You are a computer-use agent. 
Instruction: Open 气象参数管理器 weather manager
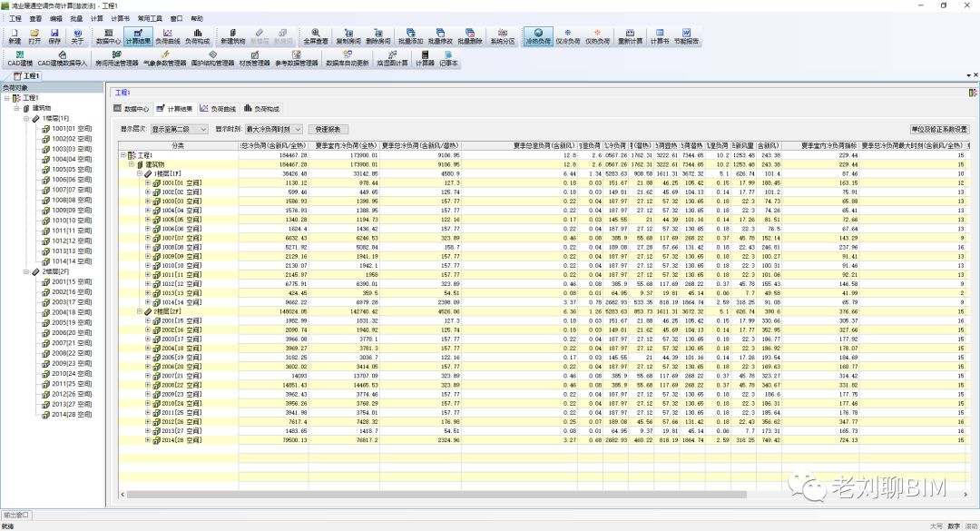[x=165, y=59]
